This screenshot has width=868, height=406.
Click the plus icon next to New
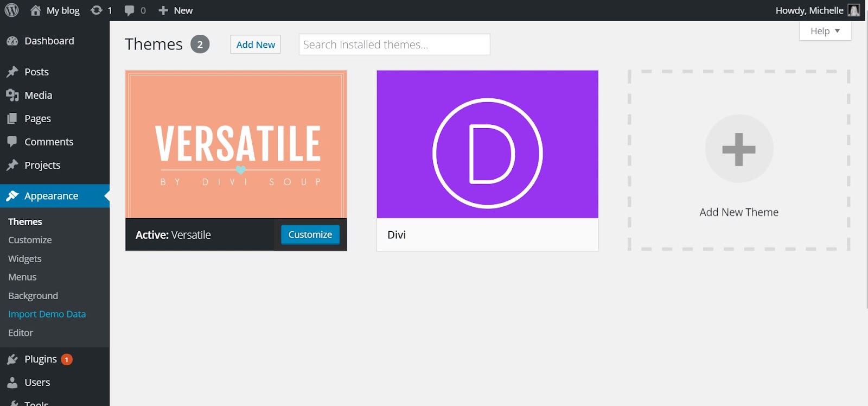(163, 10)
